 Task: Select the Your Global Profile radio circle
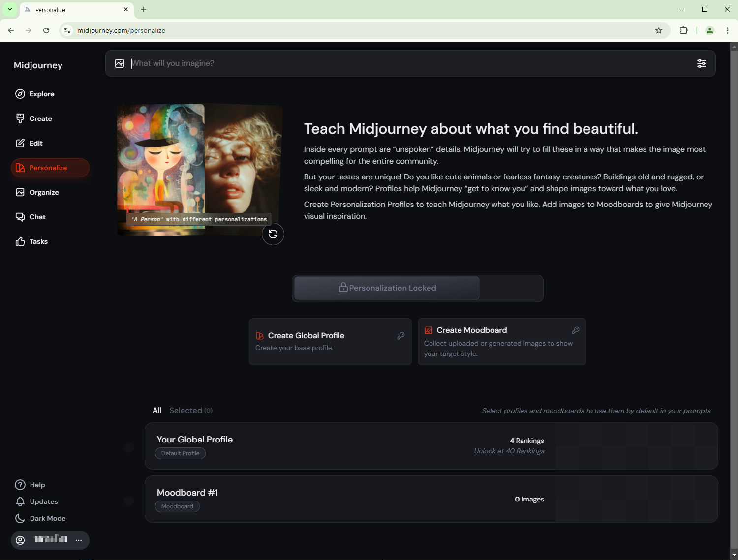(129, 448)
